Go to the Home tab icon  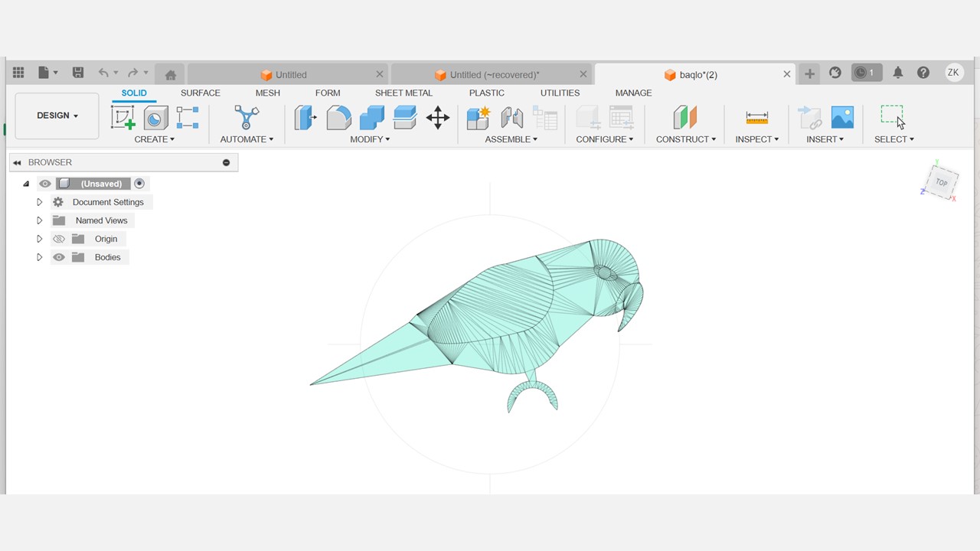coord(171,74)
